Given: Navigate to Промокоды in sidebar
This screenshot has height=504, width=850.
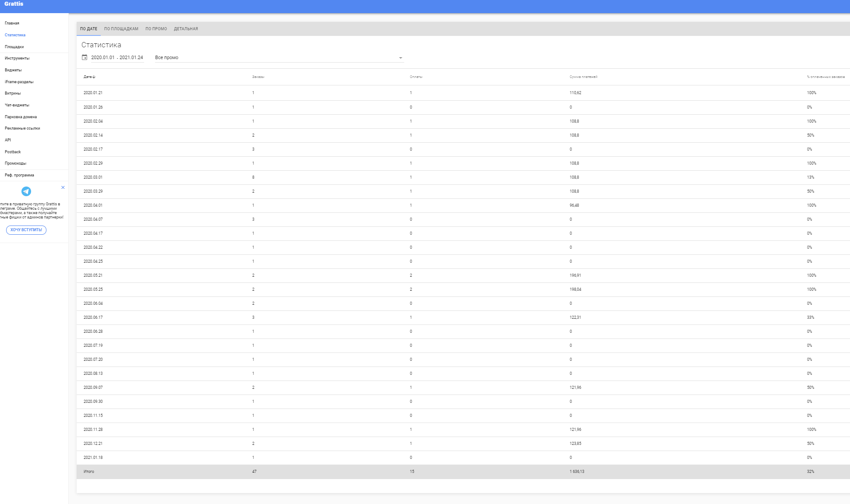Looking at the screenshot, I should (x=16, y=163).
